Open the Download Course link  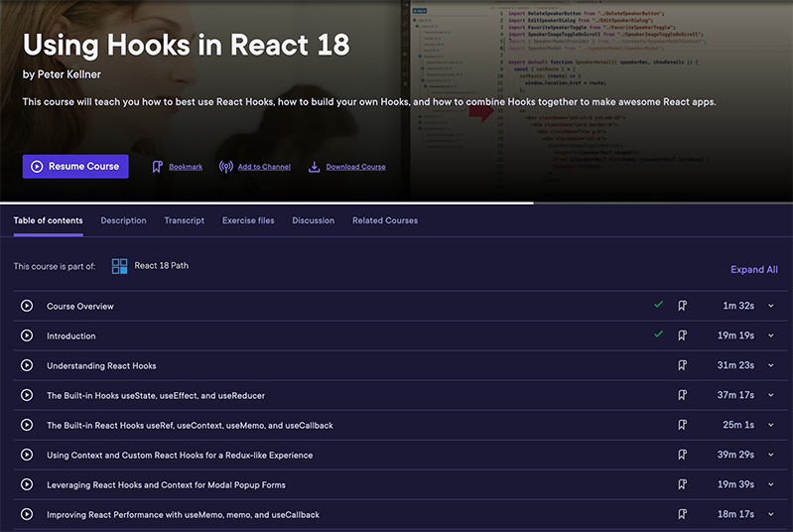pos(355,167)
